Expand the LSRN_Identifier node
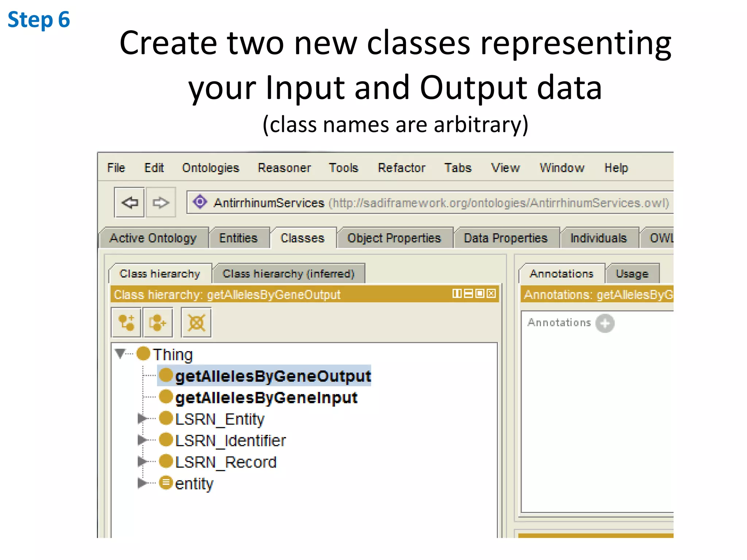 tap(142, 440)
